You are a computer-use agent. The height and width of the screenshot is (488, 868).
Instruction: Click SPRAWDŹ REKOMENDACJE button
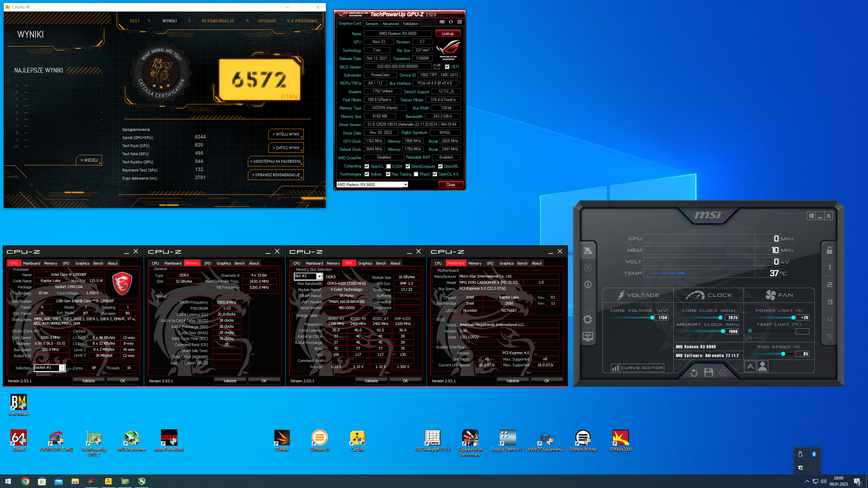276,175
